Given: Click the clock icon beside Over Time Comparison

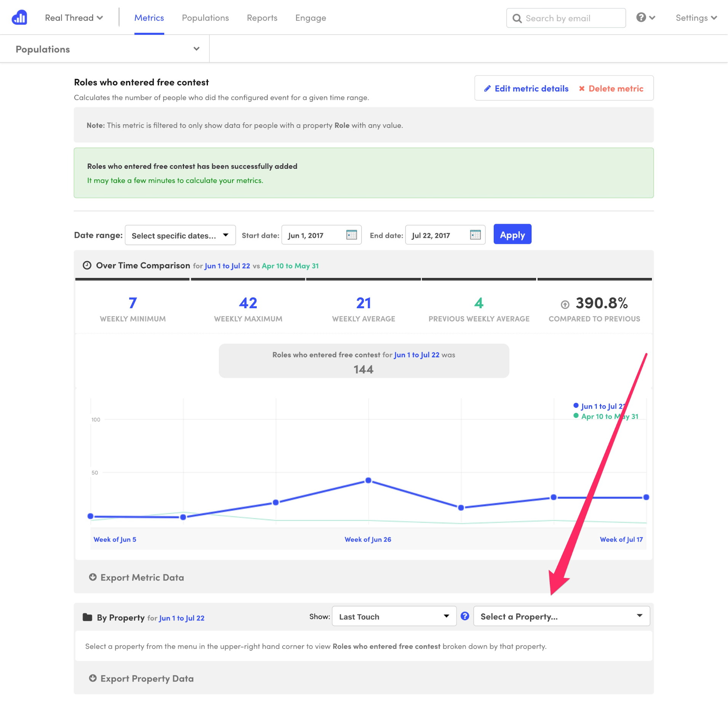Looking at the screenshot, I should pos(87,265).
